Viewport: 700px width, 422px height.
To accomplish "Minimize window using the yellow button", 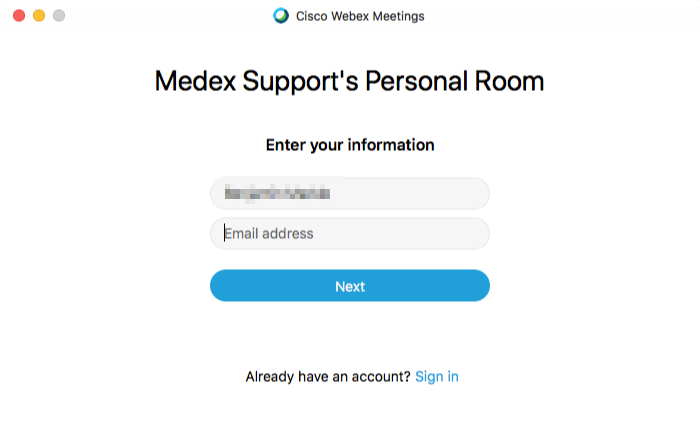I will point(39,16).
